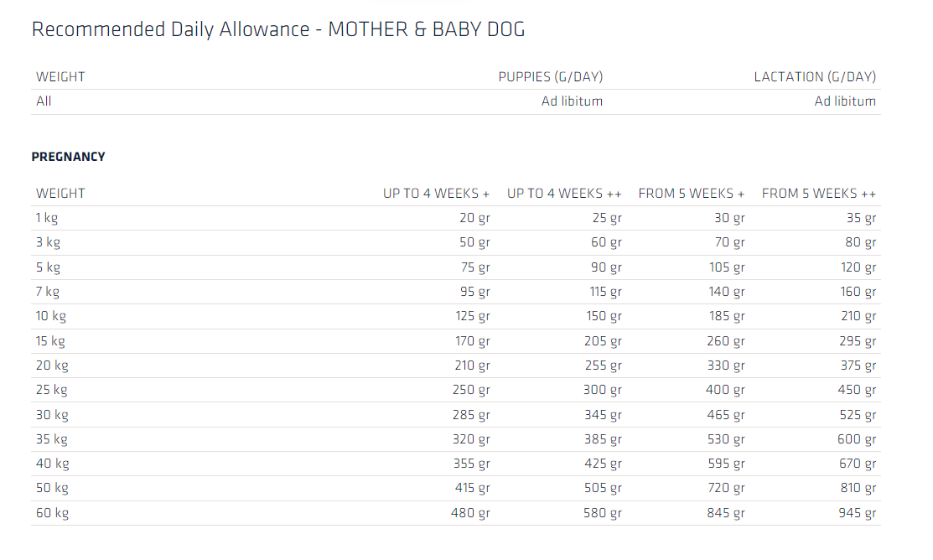Select the 25 kg weight row label
933x560 pixels.
[x=52, y=390]
